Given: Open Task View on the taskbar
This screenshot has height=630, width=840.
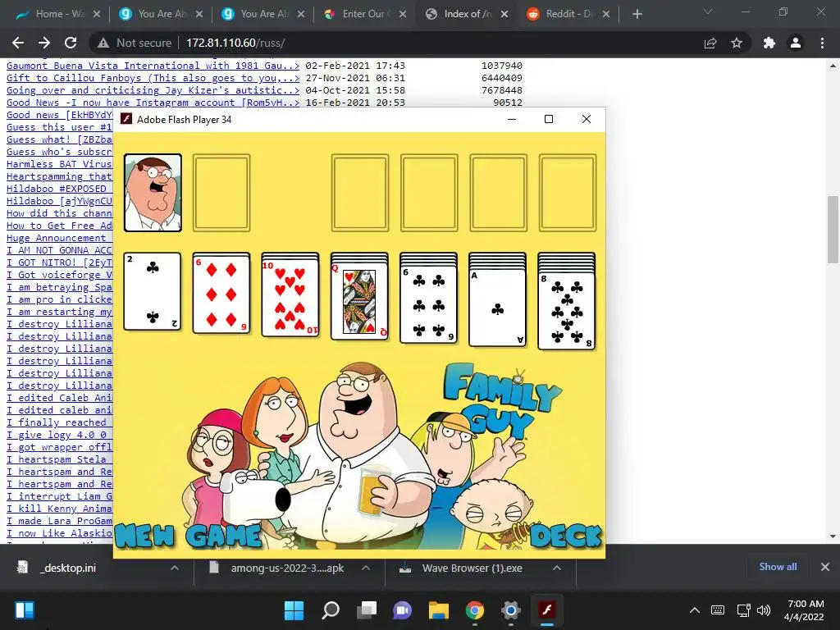Looking at the screenshot, I should coord(367,610).
